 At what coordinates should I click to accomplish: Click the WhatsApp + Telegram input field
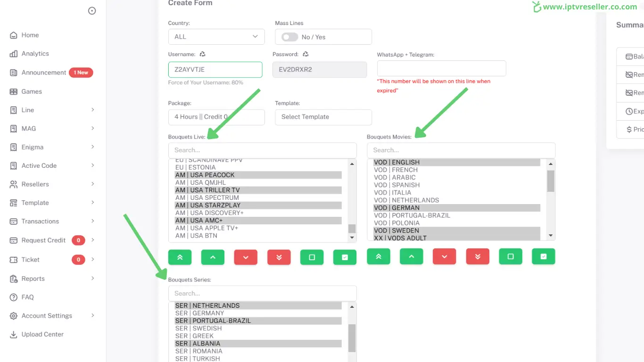click(x=441, y=68)
